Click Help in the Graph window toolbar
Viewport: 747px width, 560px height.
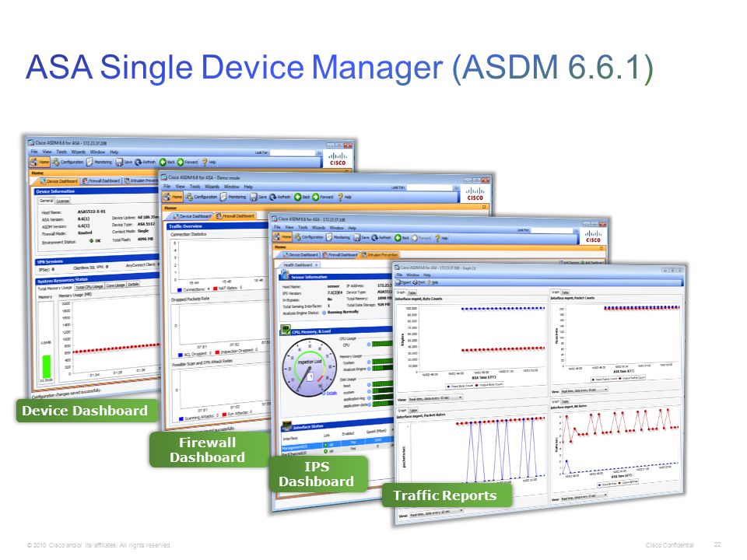[x=433, y=282]
